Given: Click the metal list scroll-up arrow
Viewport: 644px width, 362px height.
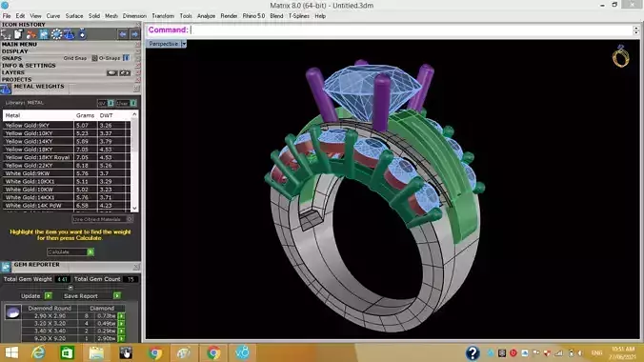Looking at the screenshot, I should click(x=134, y=114).
